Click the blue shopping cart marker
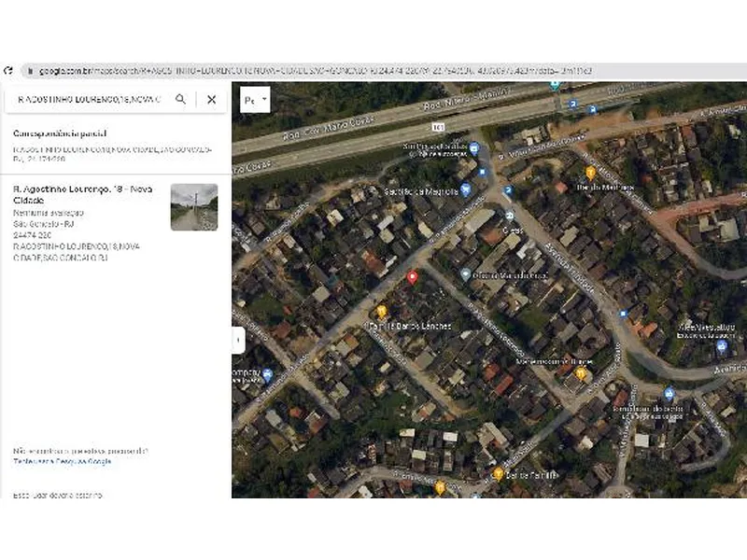747x560 pixels. click(467, 189)
